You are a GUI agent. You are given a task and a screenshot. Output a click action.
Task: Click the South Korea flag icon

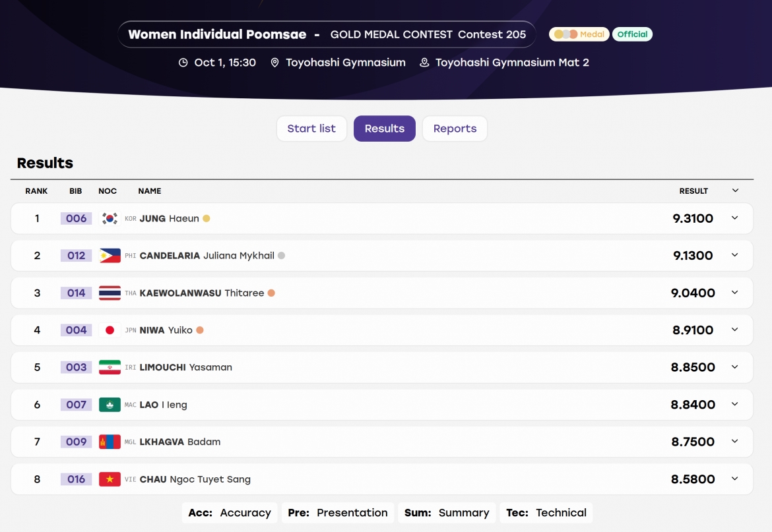(x=110, y=218)
